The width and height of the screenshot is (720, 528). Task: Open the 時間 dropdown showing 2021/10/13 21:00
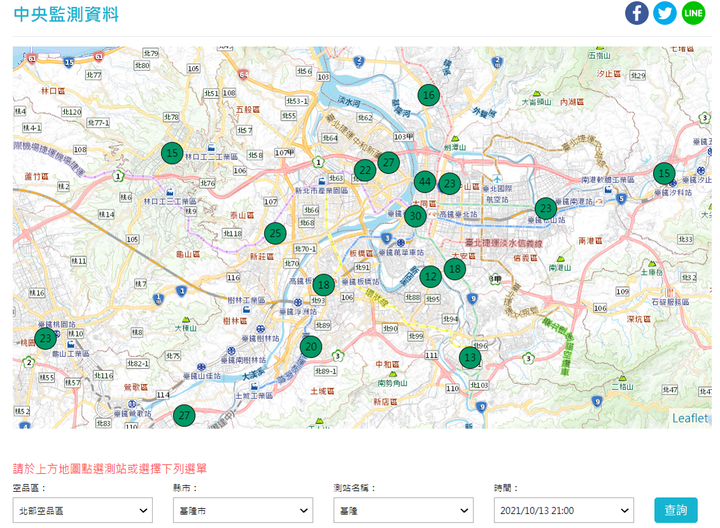(x=564, y=510)
